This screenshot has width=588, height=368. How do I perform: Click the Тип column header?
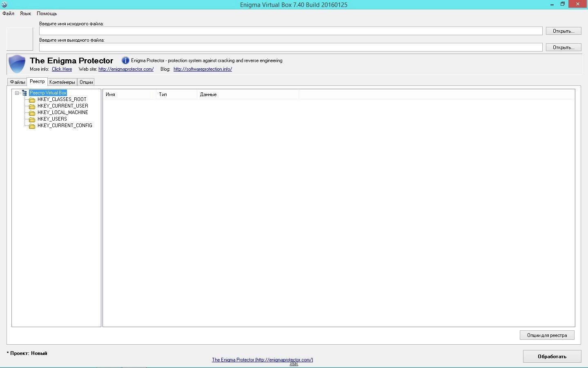click(176, 94)
